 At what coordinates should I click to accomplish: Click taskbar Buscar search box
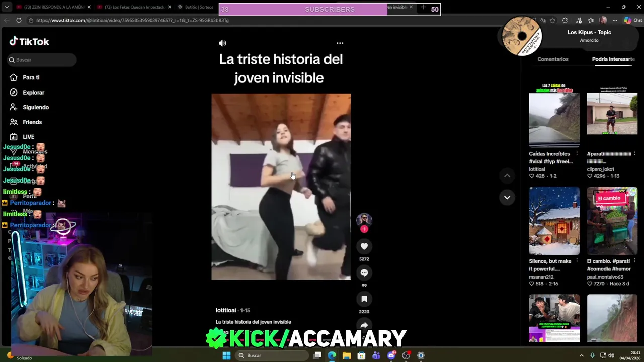(272, 355)
